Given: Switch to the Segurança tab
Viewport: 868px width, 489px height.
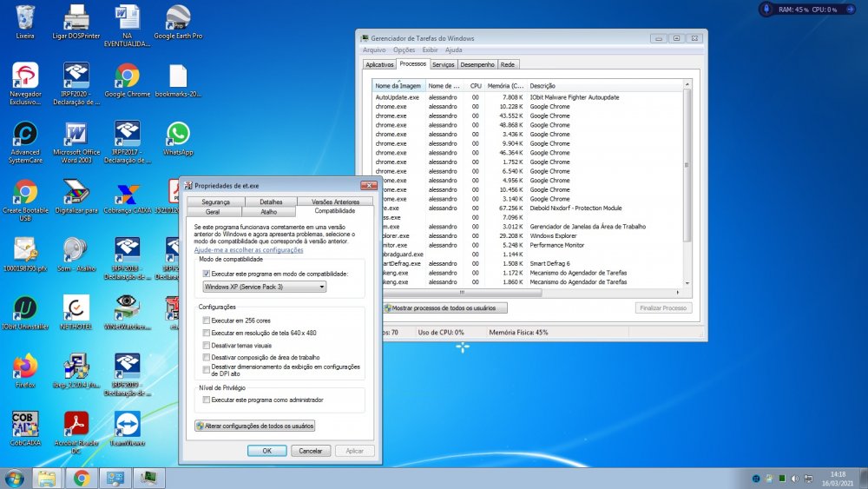Looking at the screenshot, I should point(215,202).
